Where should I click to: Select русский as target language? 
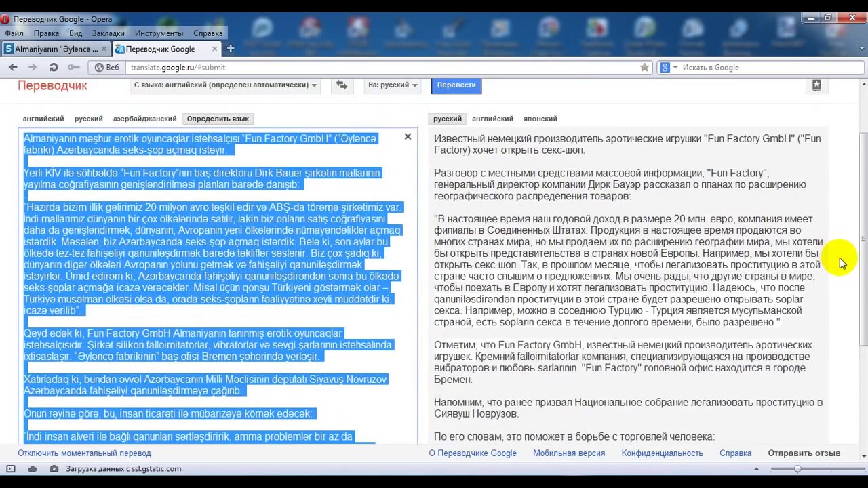[448, 119]
